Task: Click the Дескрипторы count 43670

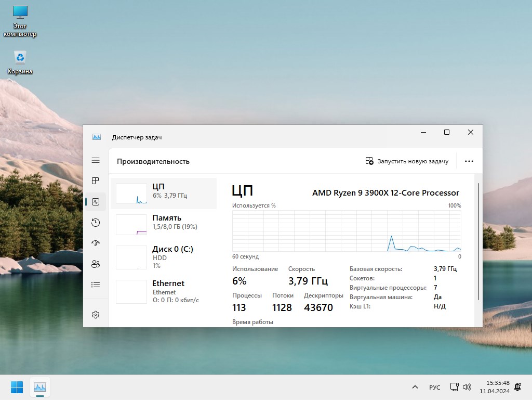Action: click(x=318, y=307)
